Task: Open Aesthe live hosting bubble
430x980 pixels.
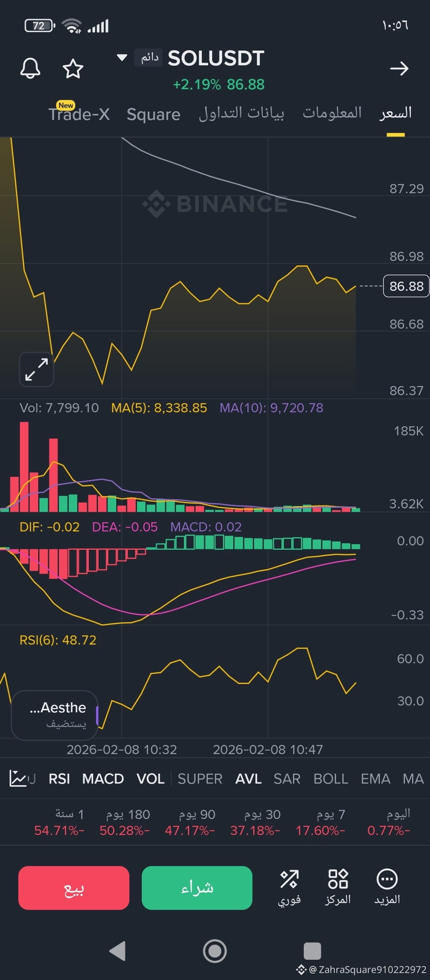Action: pyautogui.click(x=55, y=715)
